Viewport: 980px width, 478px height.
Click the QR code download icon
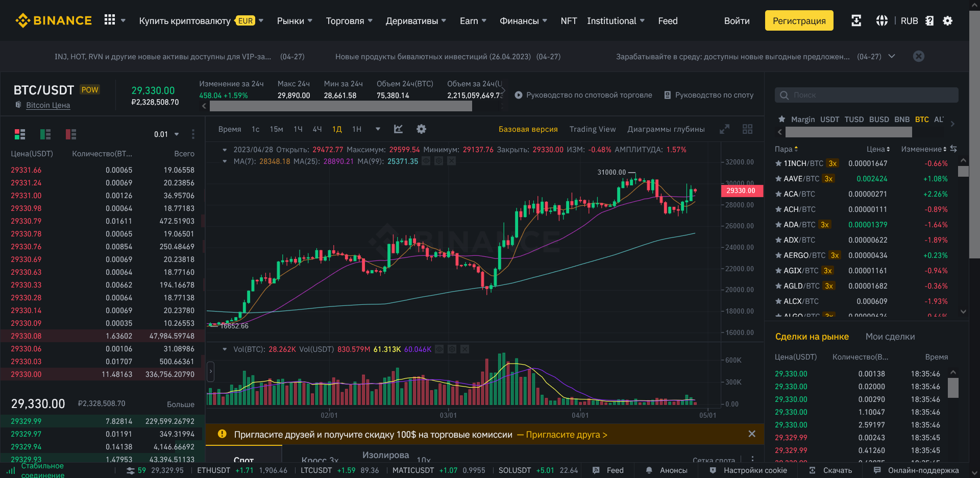point(856,20)
